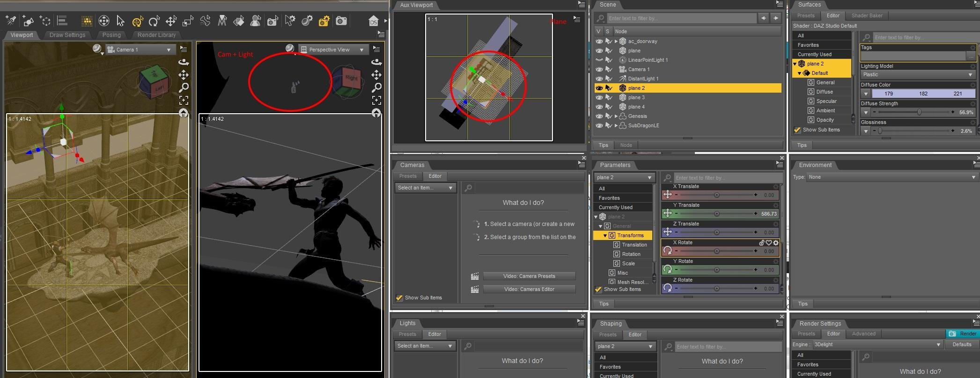Click the zoom magnifier in the Camera 1 viewport
Image resolution: width=980 pixels, height=378 pixels.
184,87
